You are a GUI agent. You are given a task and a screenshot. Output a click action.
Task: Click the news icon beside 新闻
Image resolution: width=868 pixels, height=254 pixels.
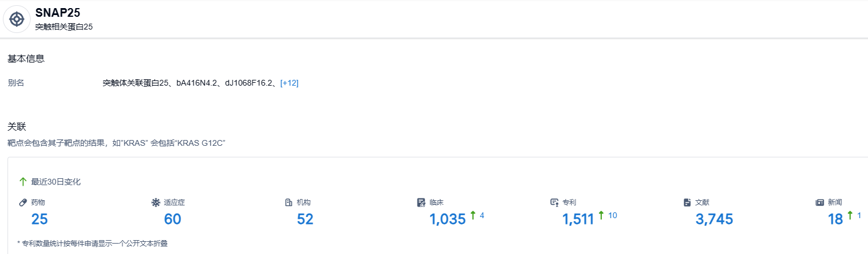coord(819,203)
